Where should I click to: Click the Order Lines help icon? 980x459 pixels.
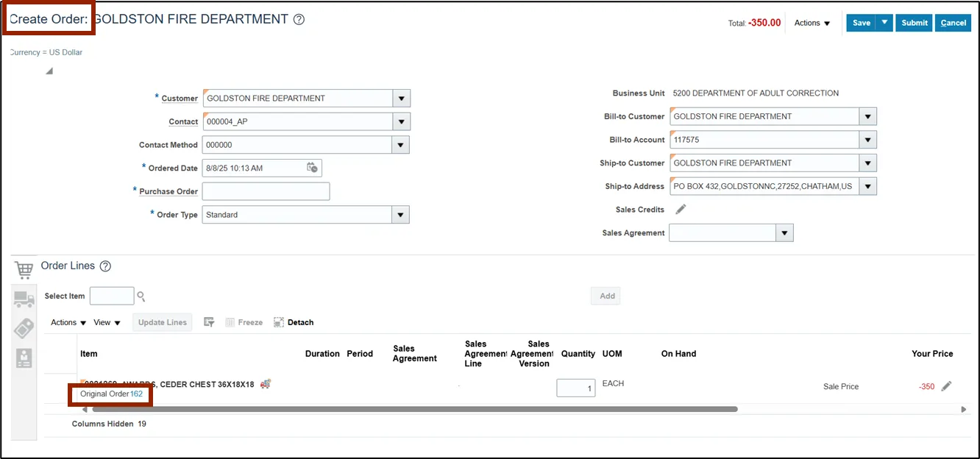(x=105, y=266)
